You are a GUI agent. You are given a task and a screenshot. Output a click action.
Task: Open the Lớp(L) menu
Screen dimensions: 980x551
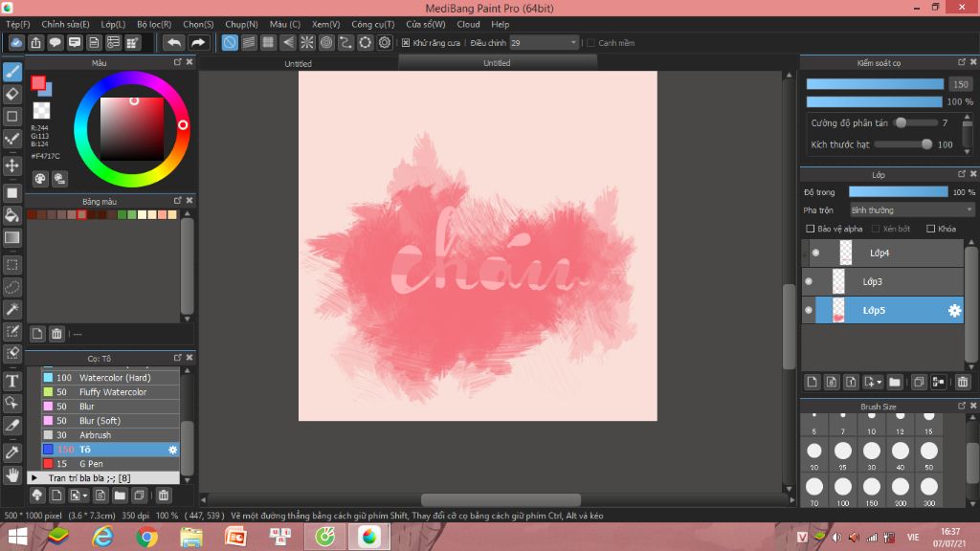(x=113, y=24)
